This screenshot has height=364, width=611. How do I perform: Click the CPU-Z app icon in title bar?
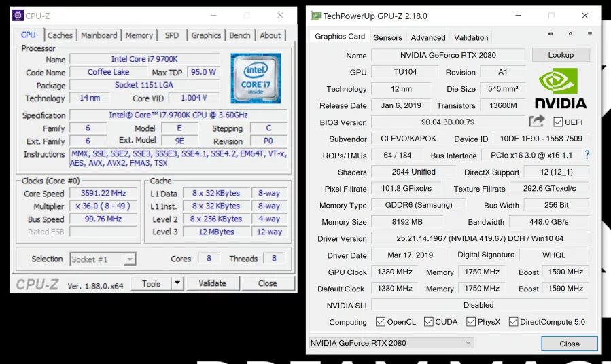pos(18,16)
